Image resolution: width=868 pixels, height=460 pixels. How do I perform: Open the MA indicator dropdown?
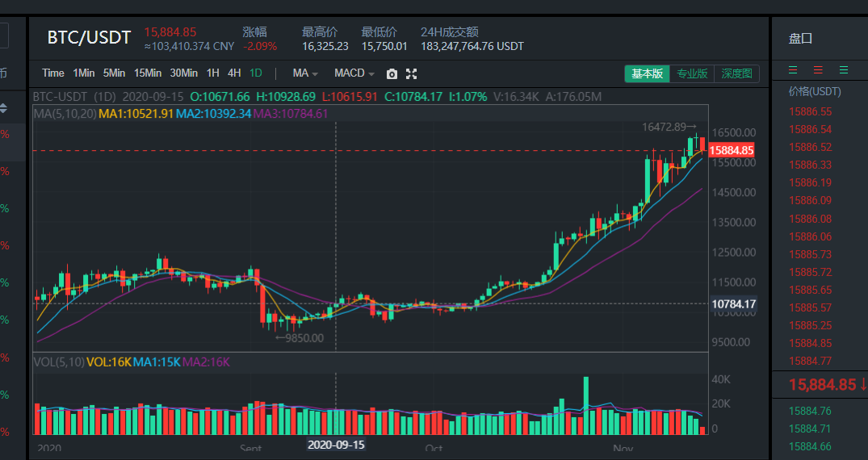(x=305, y=73)
